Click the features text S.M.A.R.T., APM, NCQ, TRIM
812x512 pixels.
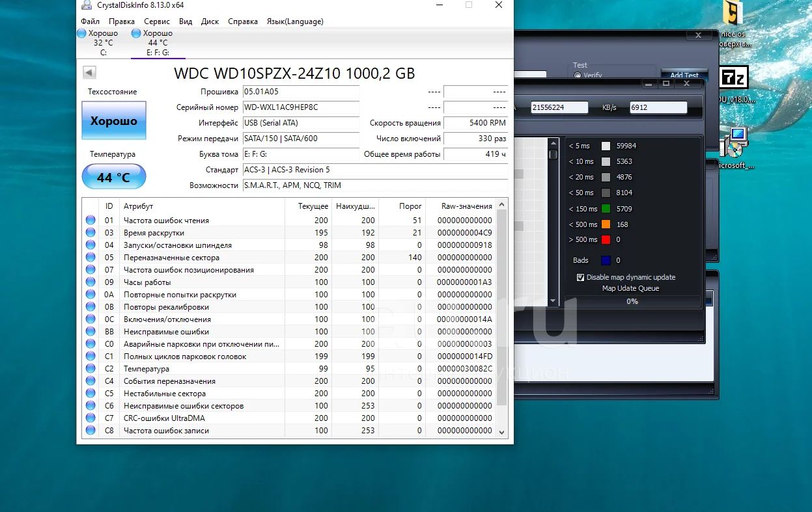292,185
